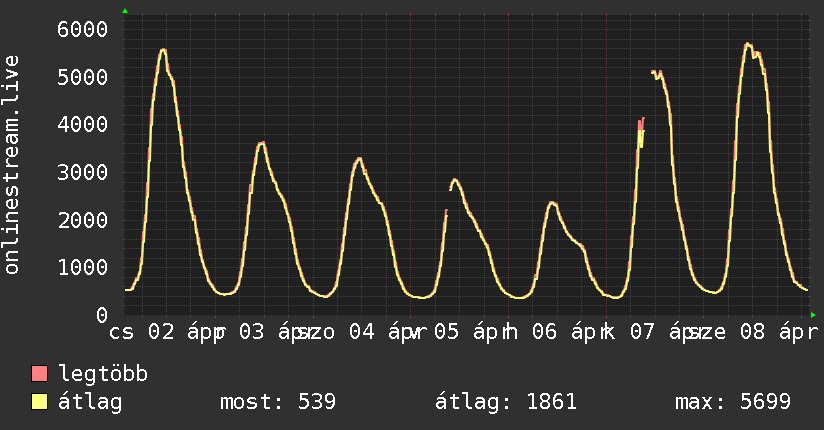Click the green arrow at x-axis end
Image resolution: width=824 pixels, height=430 pixels.
813,315
